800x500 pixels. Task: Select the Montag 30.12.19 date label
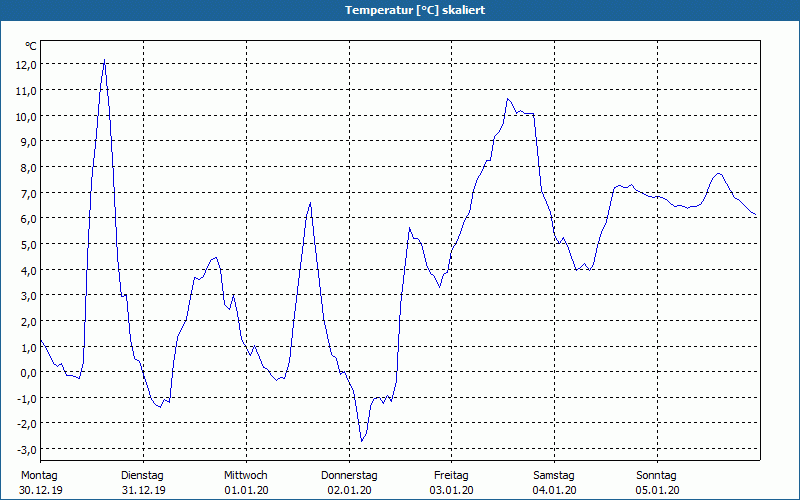click(x=41, y=483)
